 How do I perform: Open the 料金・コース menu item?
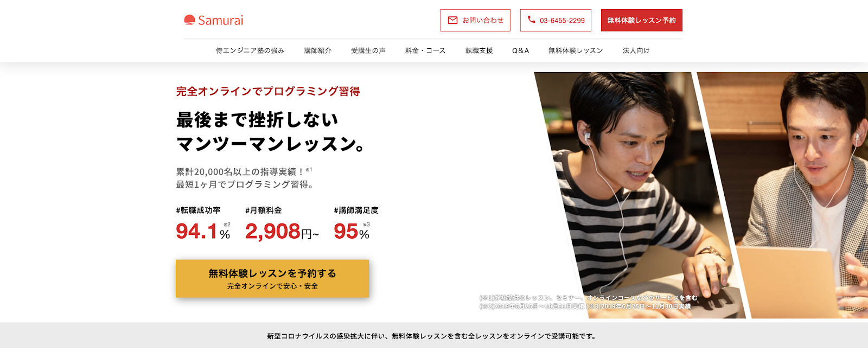click(425, 50)
